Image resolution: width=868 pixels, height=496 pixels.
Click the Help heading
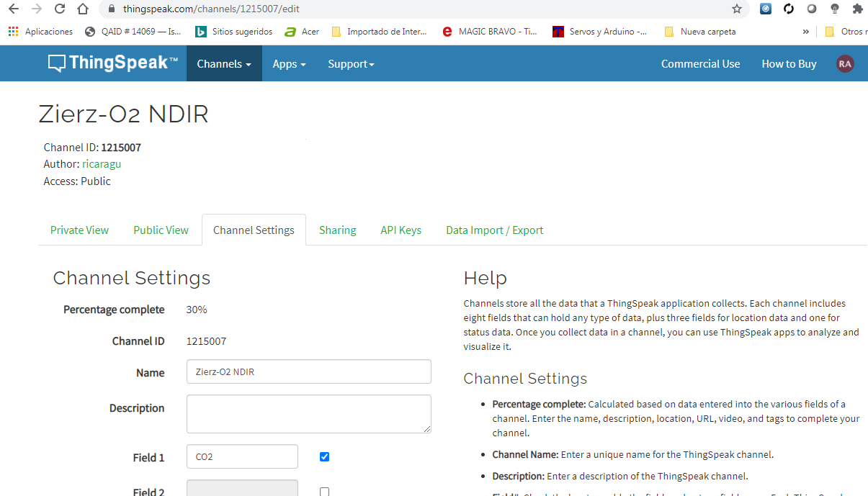[486, 279]
